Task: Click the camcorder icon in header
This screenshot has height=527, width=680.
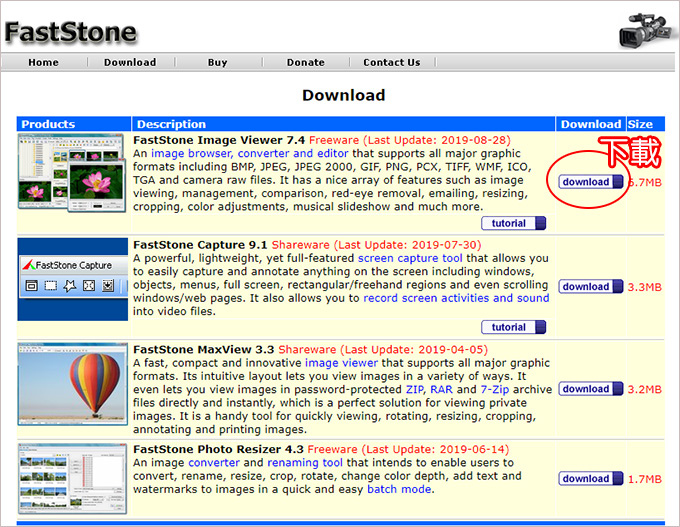Action: pos(648,29)
